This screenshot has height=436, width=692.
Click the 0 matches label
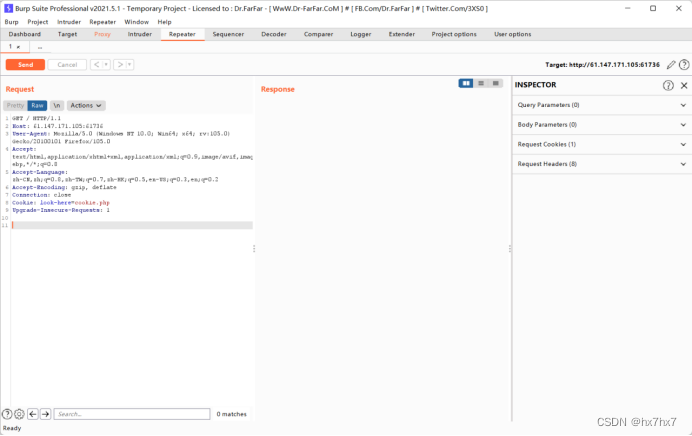[231, 414]
